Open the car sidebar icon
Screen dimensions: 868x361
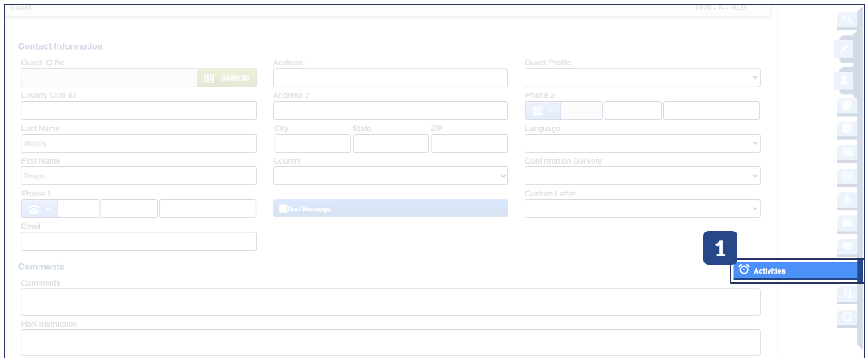tap(847, 224)
